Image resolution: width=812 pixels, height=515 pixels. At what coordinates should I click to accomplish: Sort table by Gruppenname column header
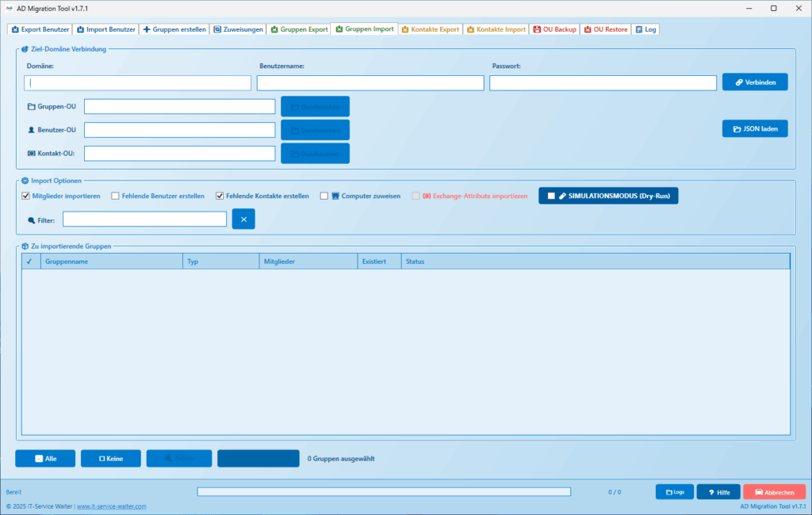(x=111, y=261)
